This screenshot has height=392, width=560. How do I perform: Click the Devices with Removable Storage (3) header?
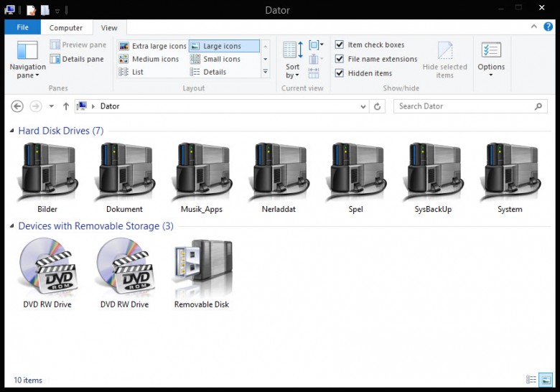click(95, 226)
